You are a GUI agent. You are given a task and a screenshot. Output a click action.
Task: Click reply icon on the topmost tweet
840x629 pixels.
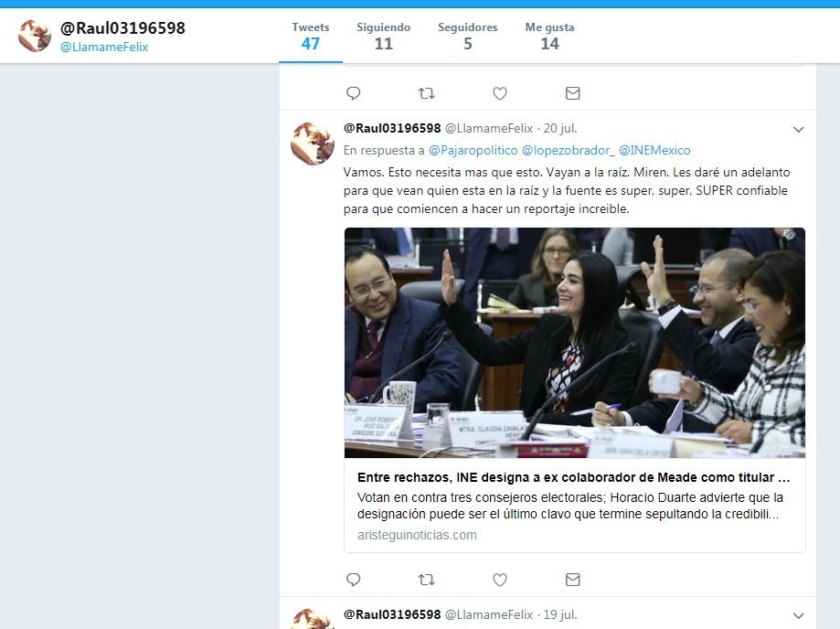[353, 93]
